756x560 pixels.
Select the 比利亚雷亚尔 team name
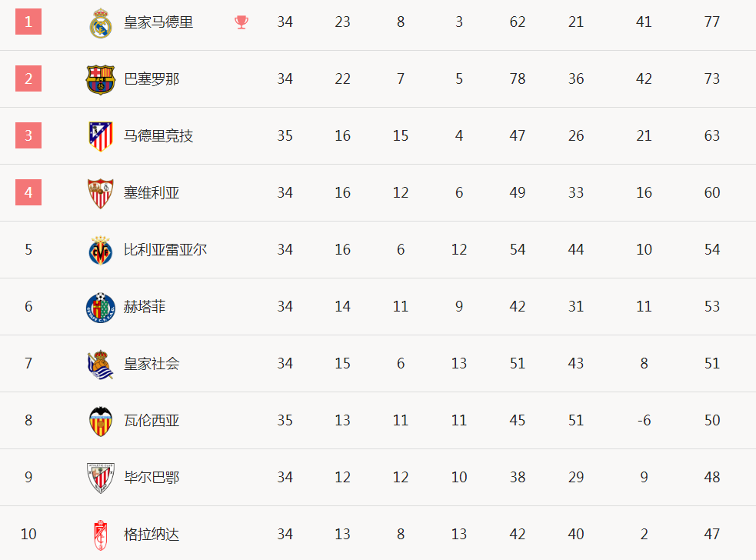[165, 250]
